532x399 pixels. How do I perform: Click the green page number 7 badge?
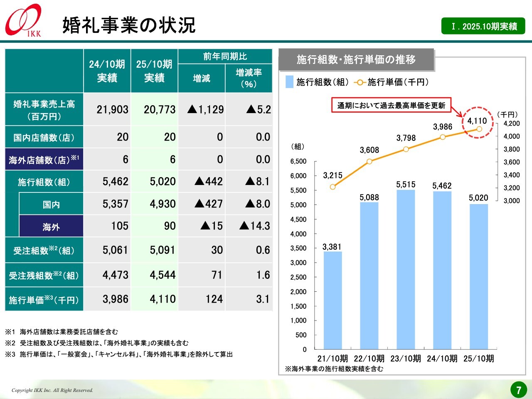pyautogui.click(x=518, y=390)
